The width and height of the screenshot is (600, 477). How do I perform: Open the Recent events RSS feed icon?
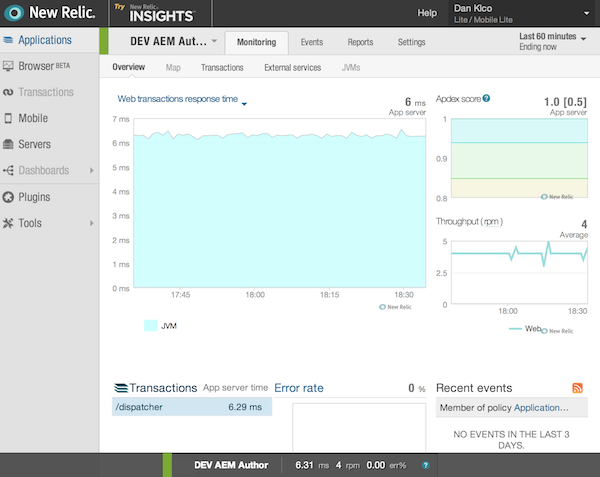click(577, 388)
